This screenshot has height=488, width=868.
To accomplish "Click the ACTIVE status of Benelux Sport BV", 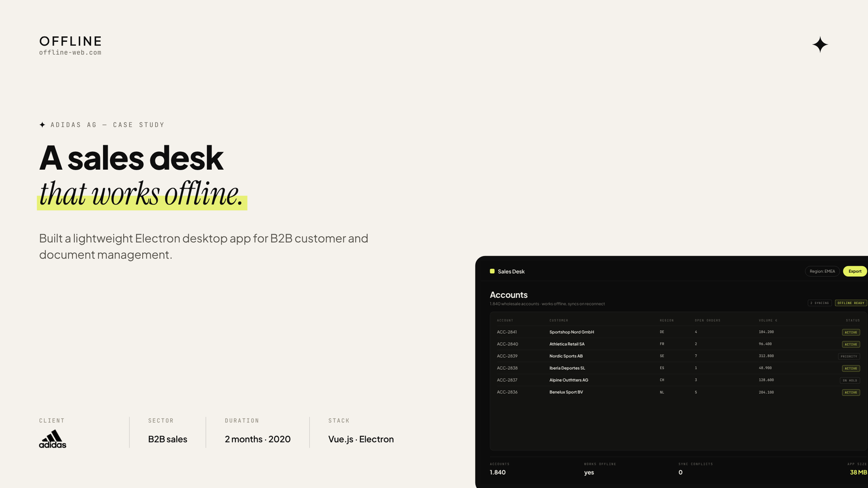I will [851, 393].
